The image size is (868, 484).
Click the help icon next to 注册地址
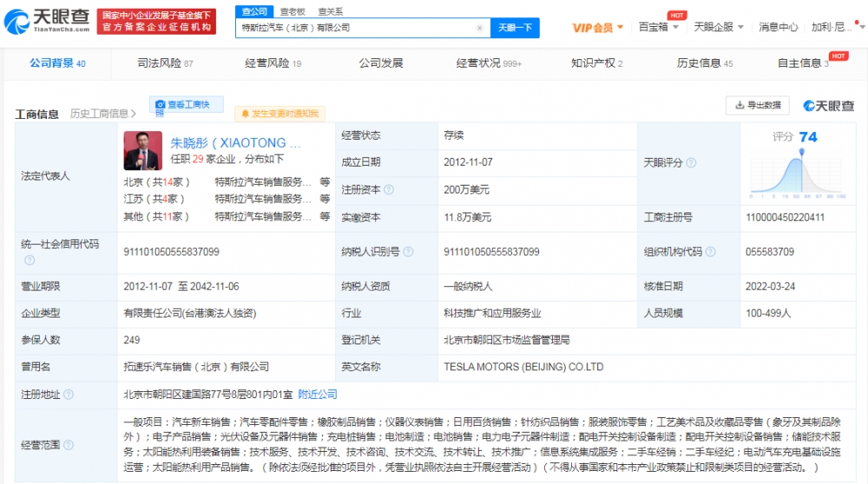(68, 395)
